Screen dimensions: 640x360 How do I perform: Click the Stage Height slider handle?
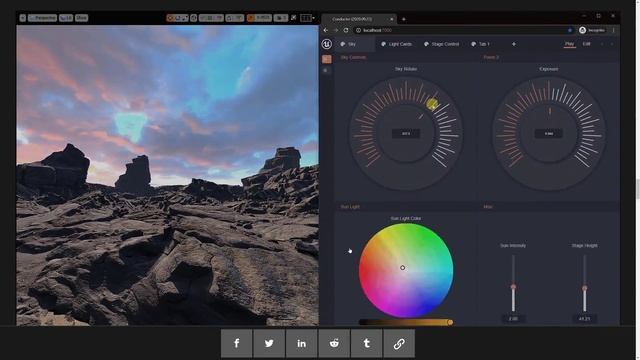click(x=584, y=288)
